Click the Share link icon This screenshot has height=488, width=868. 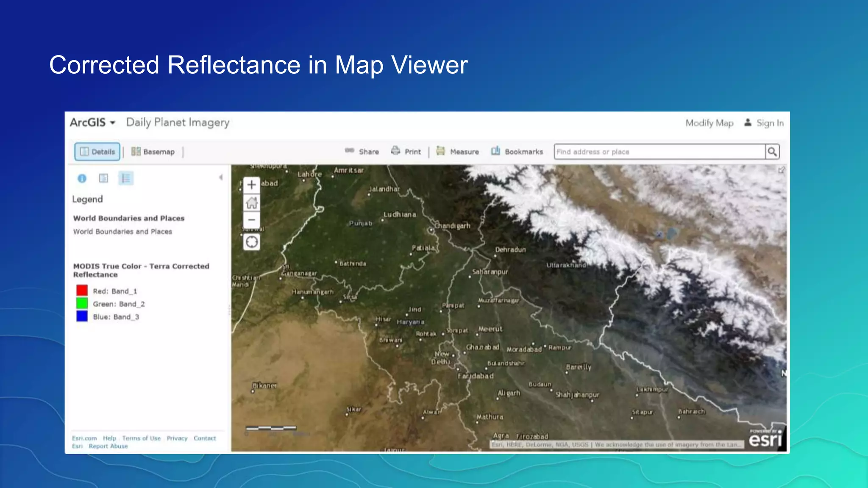(349, 150)
